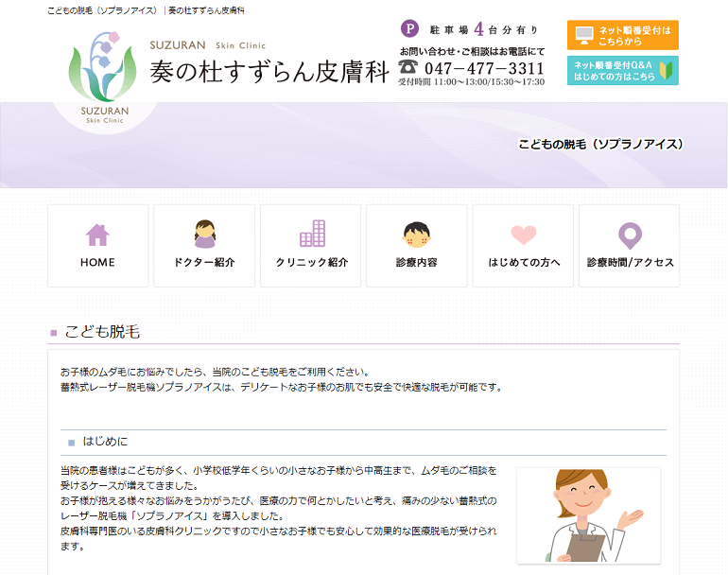This screenshot has height=575, width=728.
Task: Click the banner title こどもの脱毛（ソプラノアイス）
Action: 600,144
